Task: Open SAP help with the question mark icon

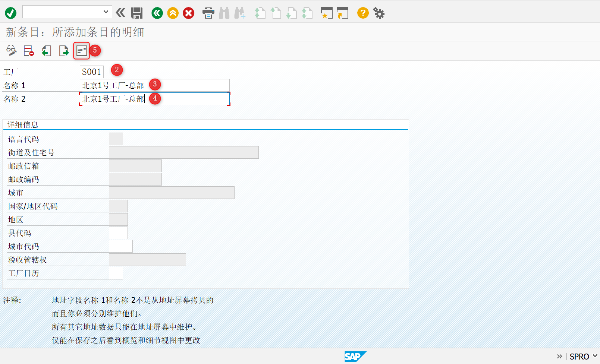Action: pos(362,13)
